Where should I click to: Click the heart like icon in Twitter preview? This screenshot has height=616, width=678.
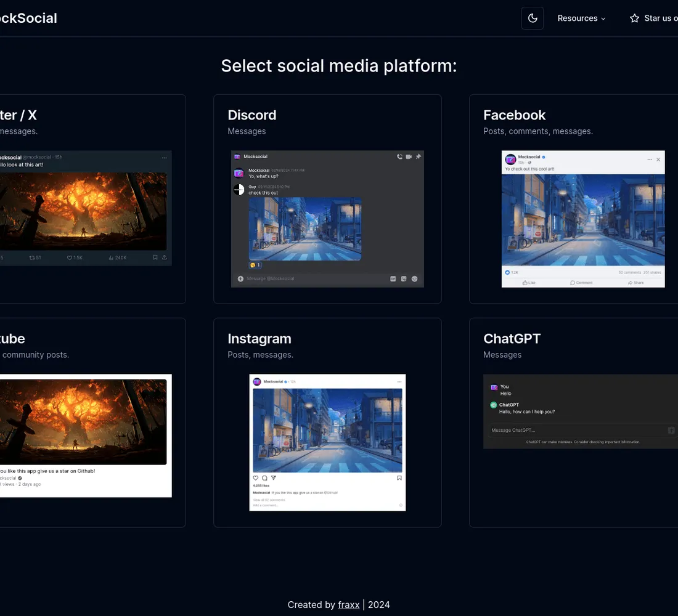[x=69, y=257]
